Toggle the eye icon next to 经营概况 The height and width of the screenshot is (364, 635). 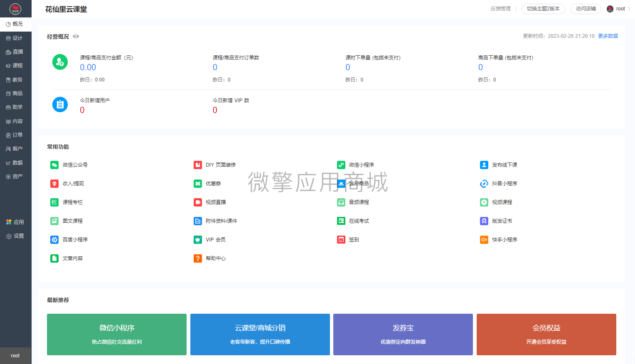[76, 37]
